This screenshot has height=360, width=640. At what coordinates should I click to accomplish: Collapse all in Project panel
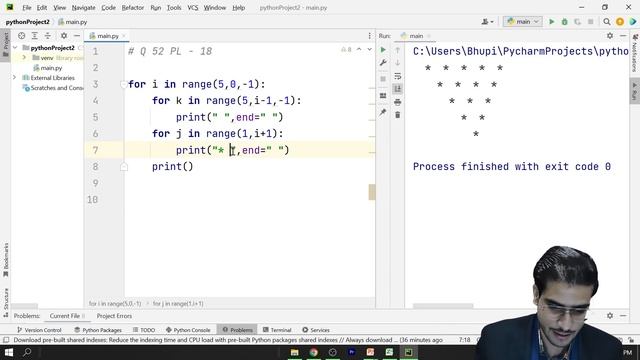pyautogui.click(x=48, y=36)
